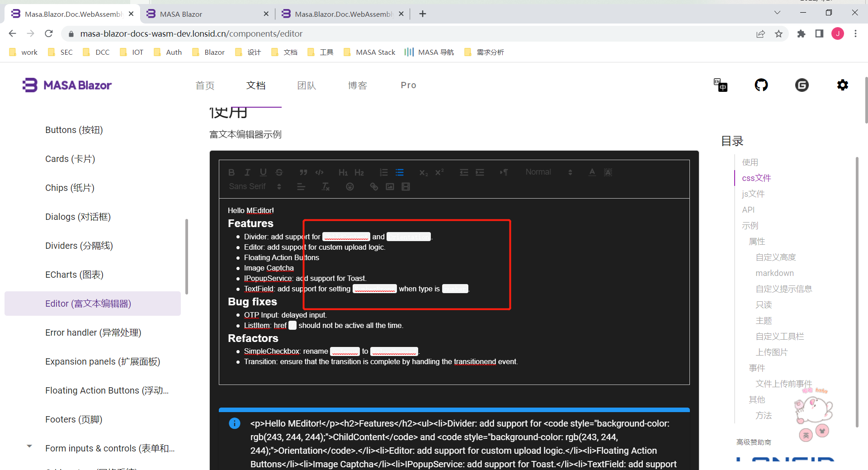Select Editor (富文本编辑器) sidebar item
Viewport: 868px width, 470px height.
pyautogui.click(x=93, y=304)
